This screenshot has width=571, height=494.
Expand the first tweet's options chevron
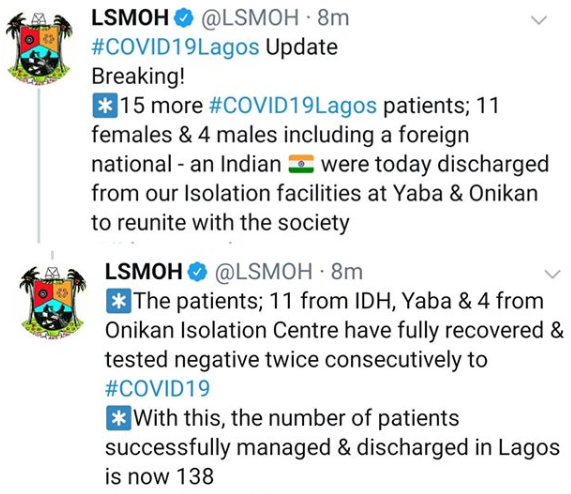[x=539, y=20]
